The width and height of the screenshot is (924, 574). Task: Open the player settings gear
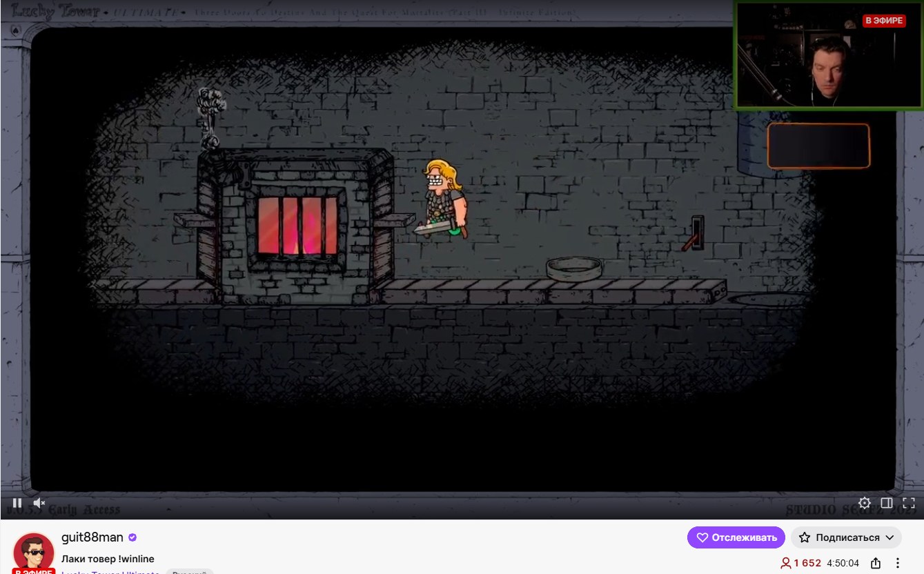[865, 503]
